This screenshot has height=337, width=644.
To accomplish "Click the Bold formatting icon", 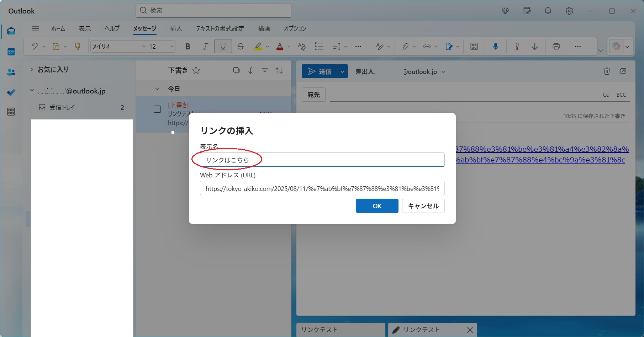I will [188, 47].
